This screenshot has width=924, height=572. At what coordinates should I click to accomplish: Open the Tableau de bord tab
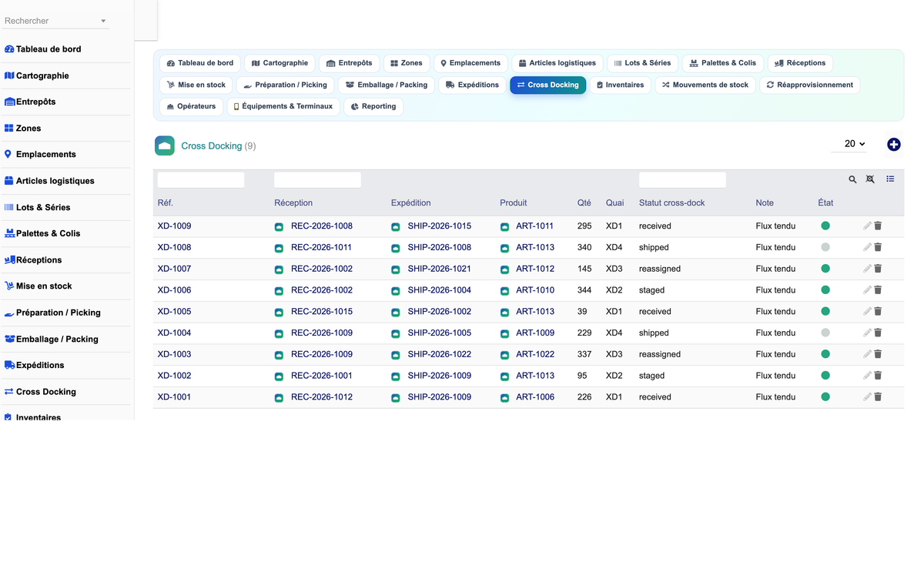point(200,63)
